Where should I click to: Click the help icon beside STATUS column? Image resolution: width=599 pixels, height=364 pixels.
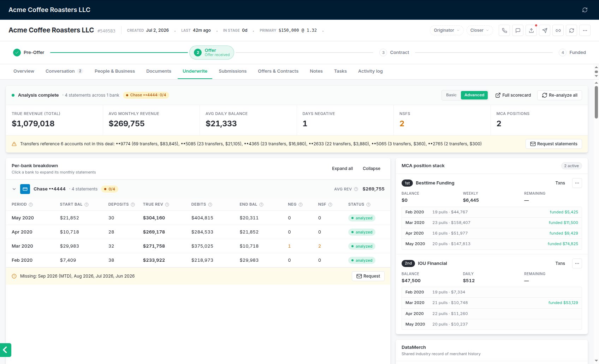coord(368,205)
